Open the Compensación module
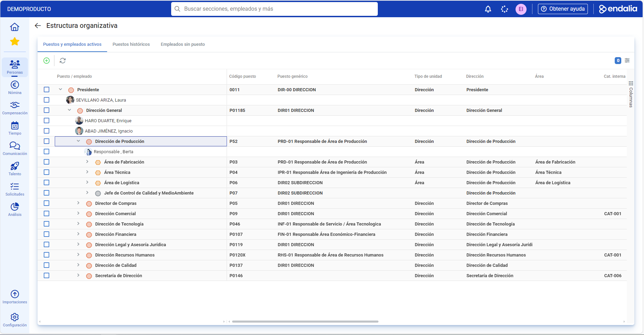 point(15,108)
